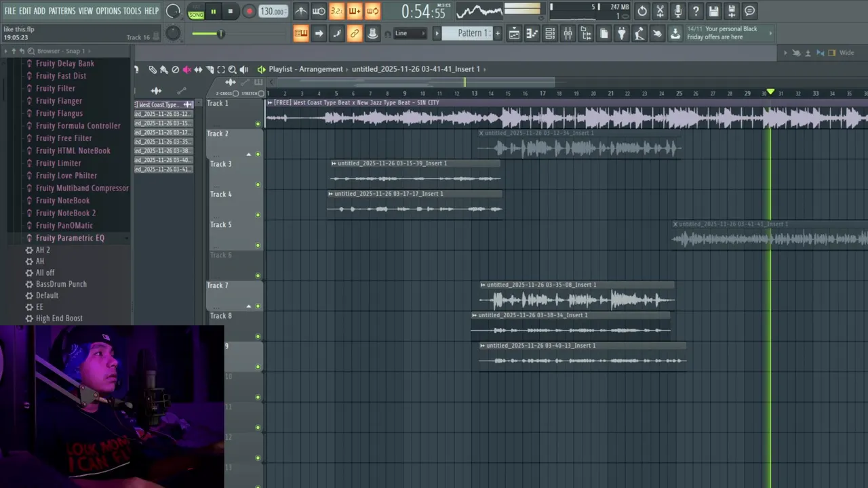Click the Wide layout button
Viewport: 868px width, 488px height.
tap(847, 53)
